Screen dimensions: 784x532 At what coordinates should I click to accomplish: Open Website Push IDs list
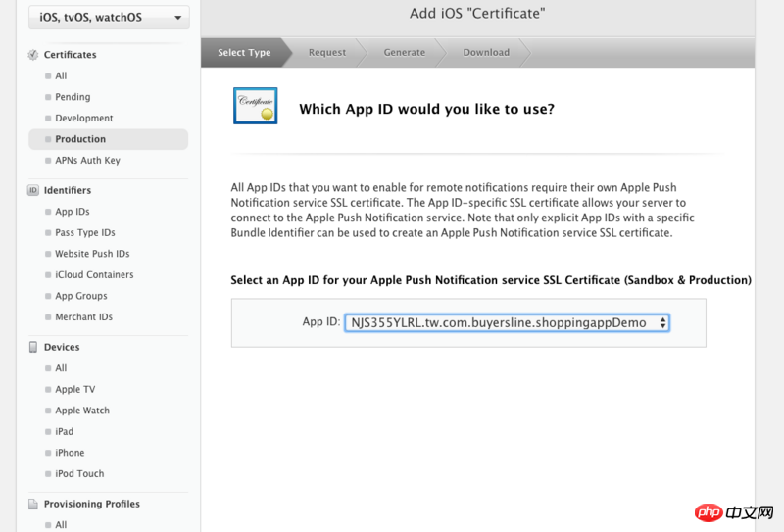point(92,254)
